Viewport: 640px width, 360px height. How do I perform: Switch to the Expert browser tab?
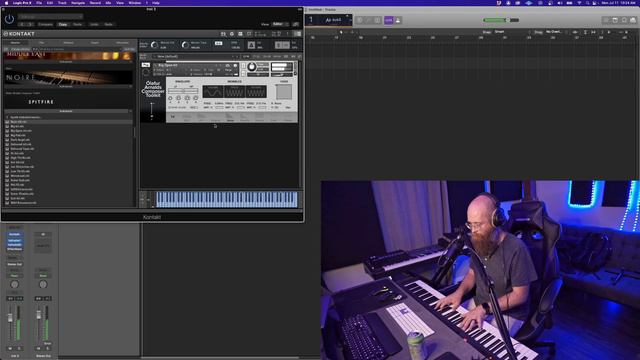95,42
